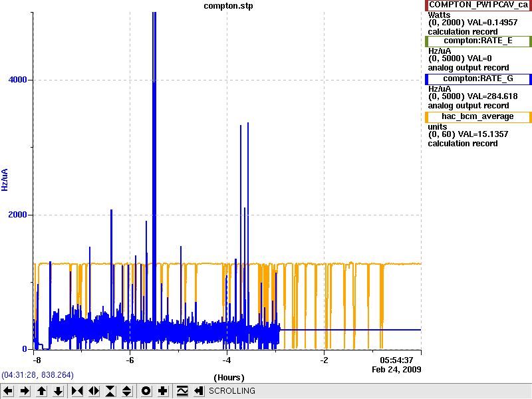532x399 pixels.
Task: Click the -6 hour x-axis label
Action: (130, 360)
